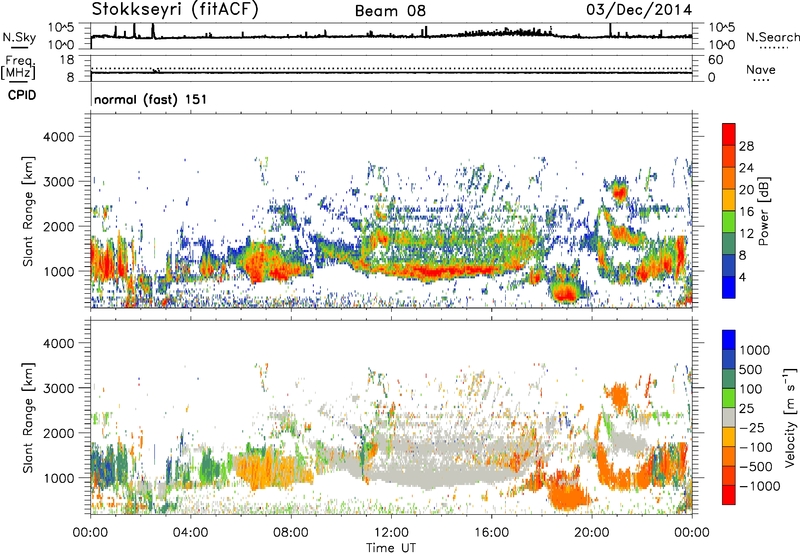This screenshot has width=800, height=554.
Task: Click "Slant Range [km]" label of power panel
Action: pos(28,211)
